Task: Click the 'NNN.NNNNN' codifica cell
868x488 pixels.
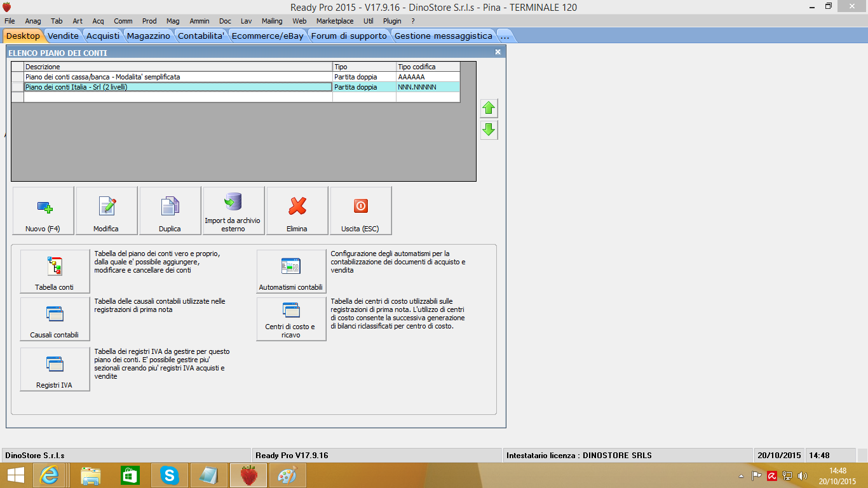Action: [x=428, y=87]
